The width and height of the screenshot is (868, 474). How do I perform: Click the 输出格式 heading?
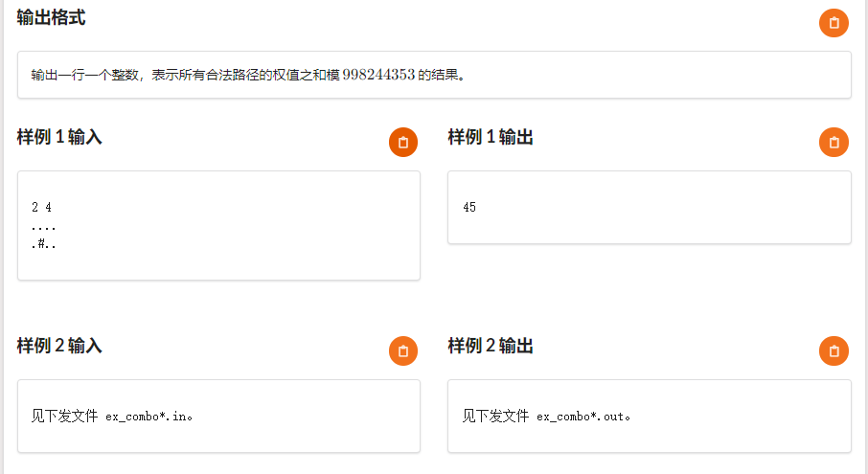(x=51, y=17)
